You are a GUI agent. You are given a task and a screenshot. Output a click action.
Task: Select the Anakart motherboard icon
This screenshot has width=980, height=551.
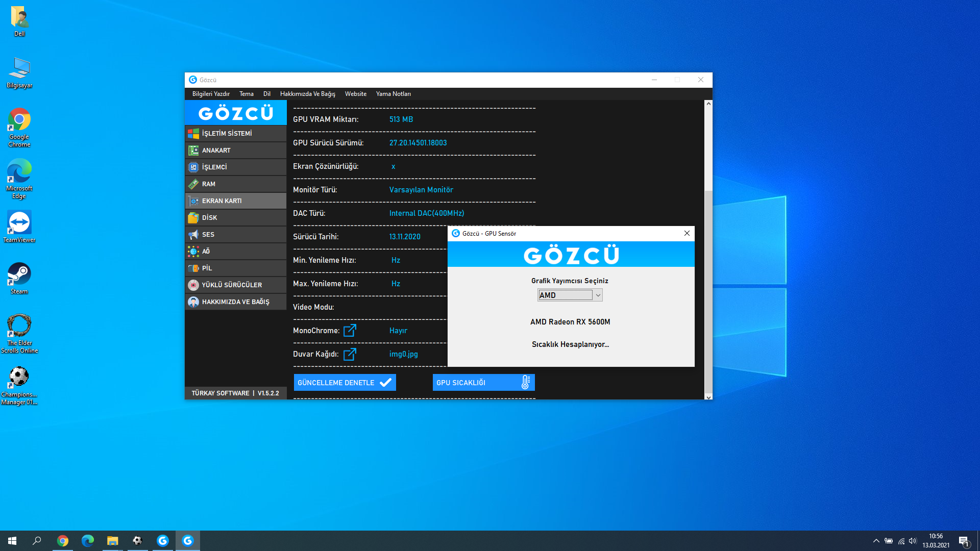point(193,150)
